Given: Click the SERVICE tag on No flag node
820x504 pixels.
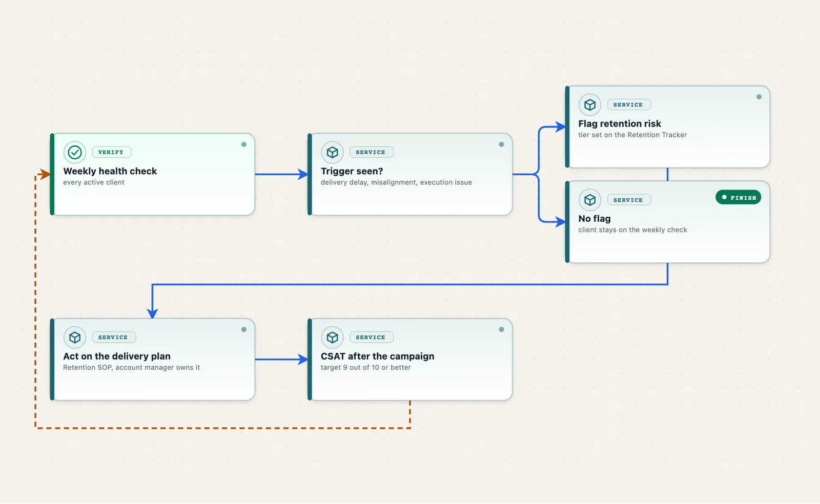Looking at the screenshot, I should click(x=629, y=200).
